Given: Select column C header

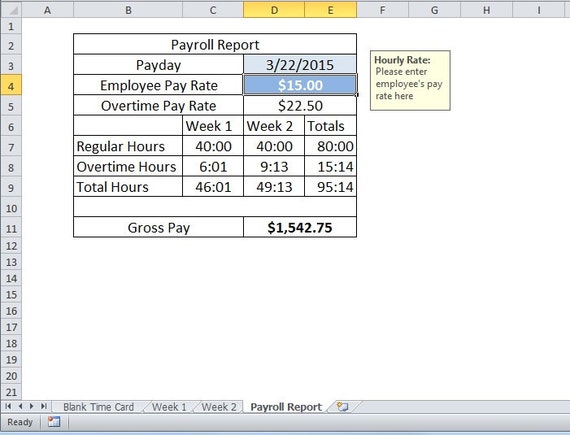Looking at the screenshot, I should pos(213,10).
